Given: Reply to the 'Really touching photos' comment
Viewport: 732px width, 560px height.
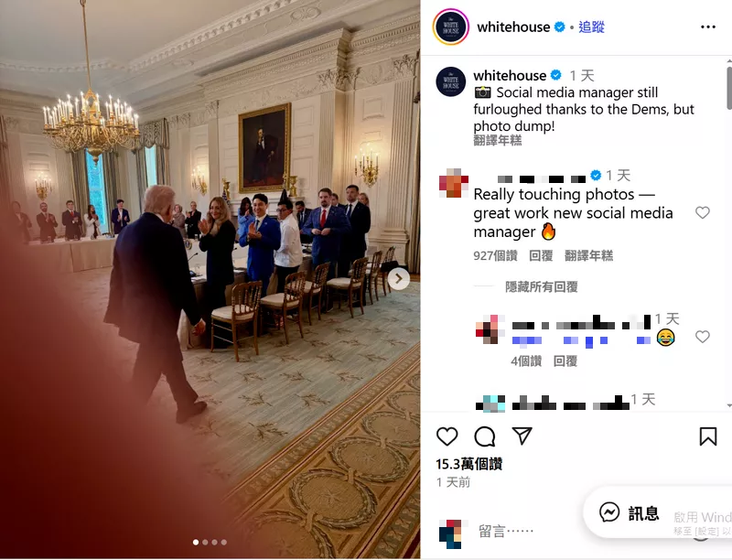Looking at the screenshot, I should point(541,255).
